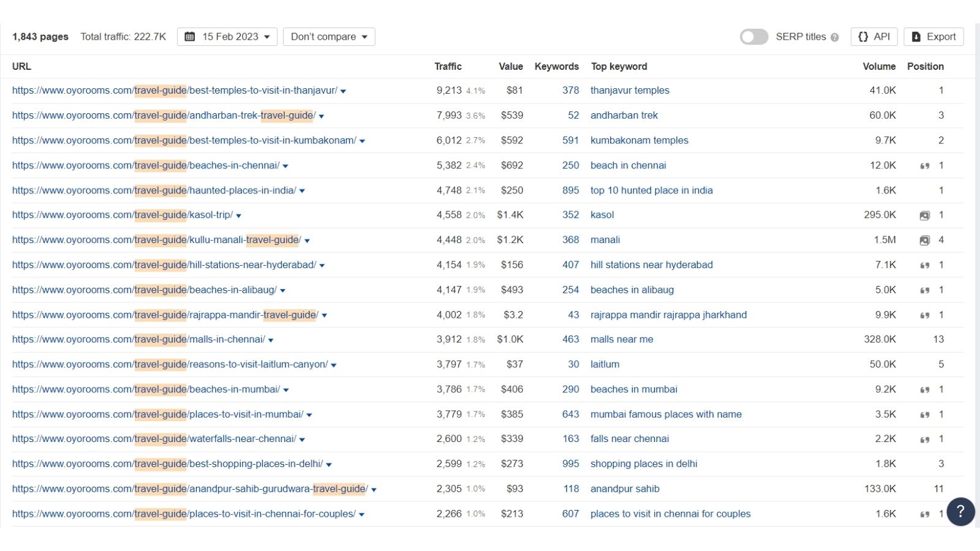Click position 13 in malls near me row
The image size is (980, 551).
pyautogui.click(x=938, y=339)
